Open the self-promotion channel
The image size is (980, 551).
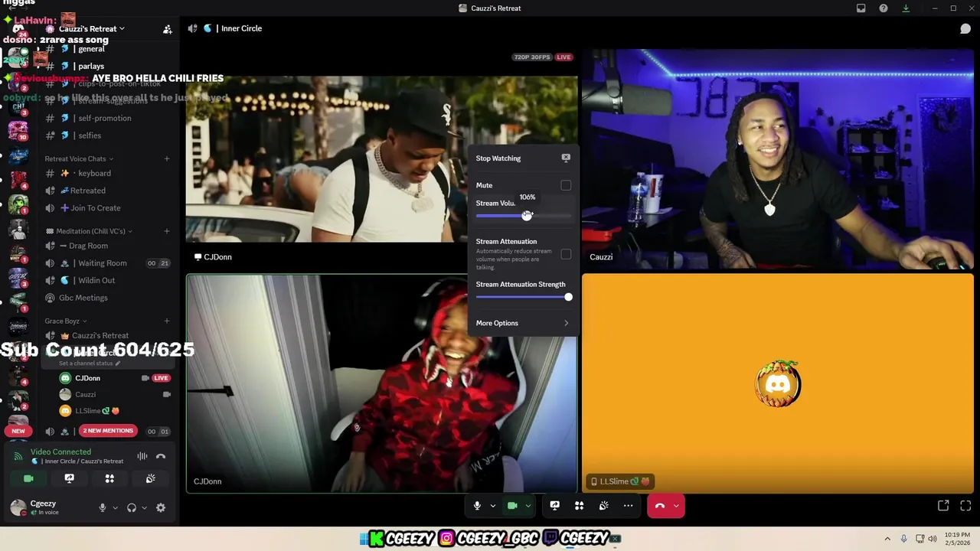coord(107,118)
